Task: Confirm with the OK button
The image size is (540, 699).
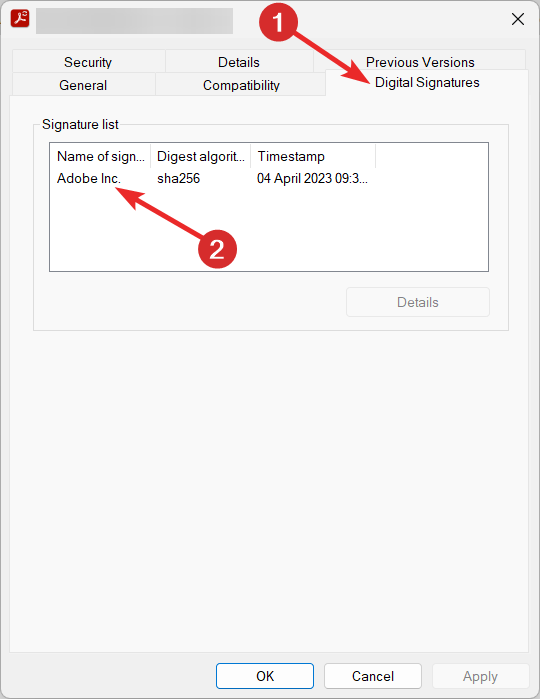Action: pyautogui.click(x=265, y=676)
